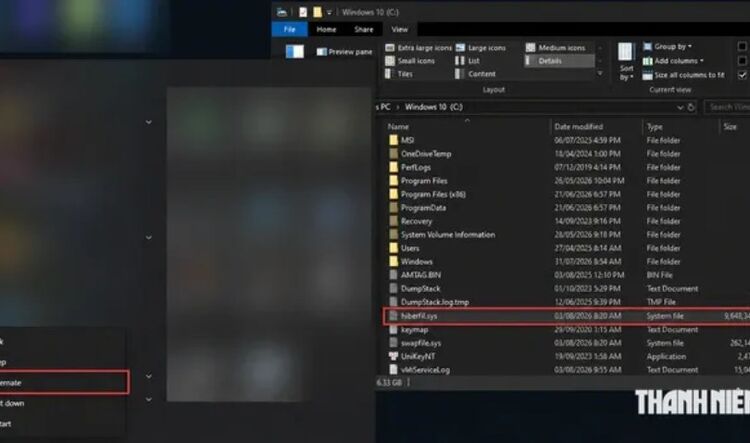750x443 pixels.
Task: Click the Windows 10 (C:) breadcrumb
Action: tap(434, 107)
